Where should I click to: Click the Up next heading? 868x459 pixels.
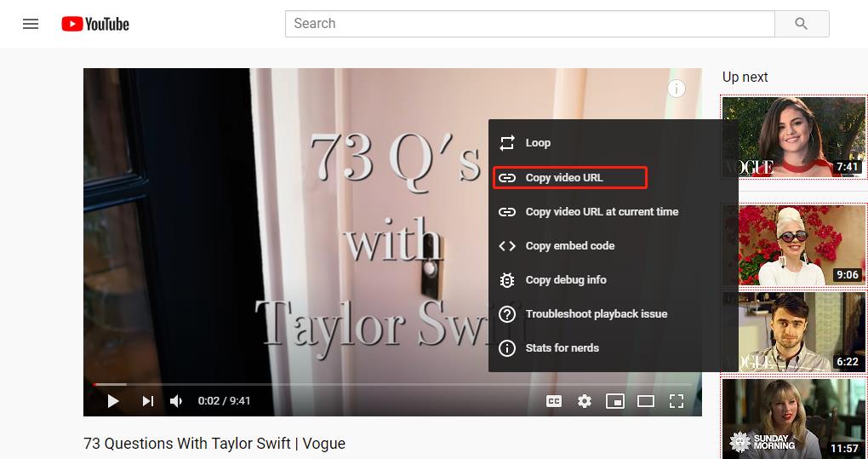click(x=745, y=77)
